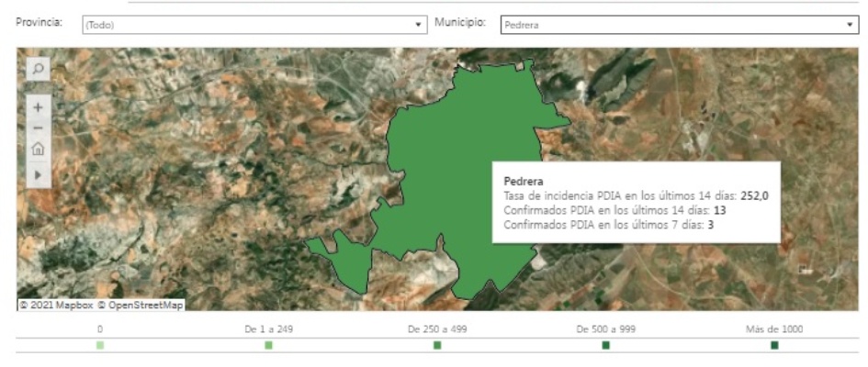Screen dimensions: 868x367
Task: Click the "Más de 1000" legend label
Action: coord(774,329)
